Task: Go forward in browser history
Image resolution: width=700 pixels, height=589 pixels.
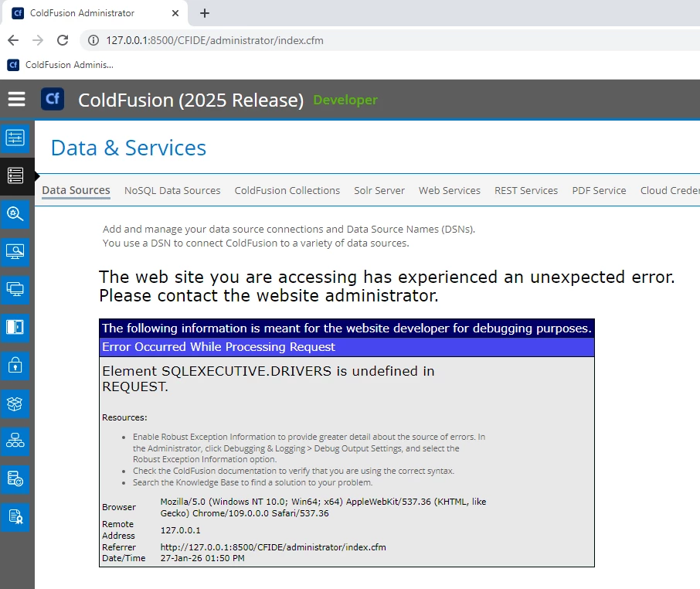Action: [38, 40]
